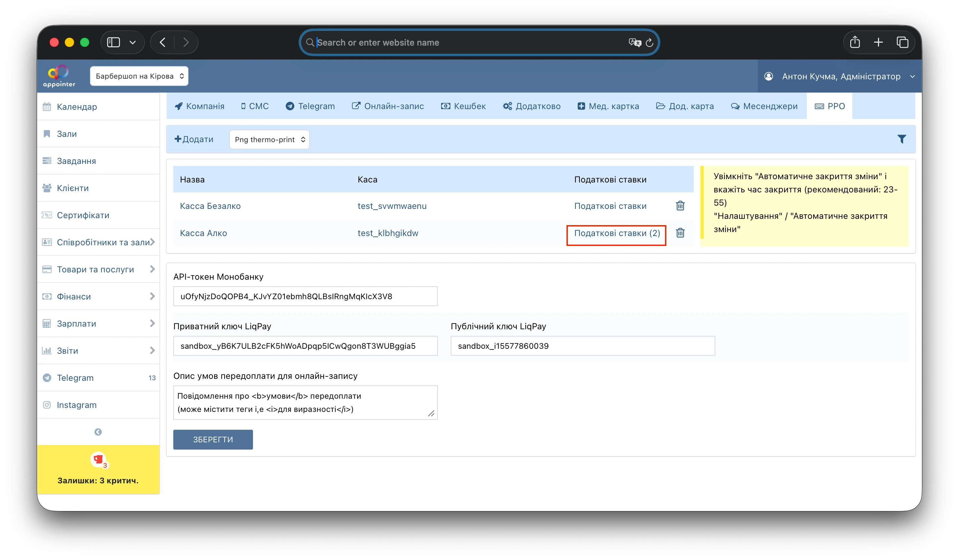959x560 pixels.
Task: Open Календар in sidebar
Action: (x=98, y=106)
